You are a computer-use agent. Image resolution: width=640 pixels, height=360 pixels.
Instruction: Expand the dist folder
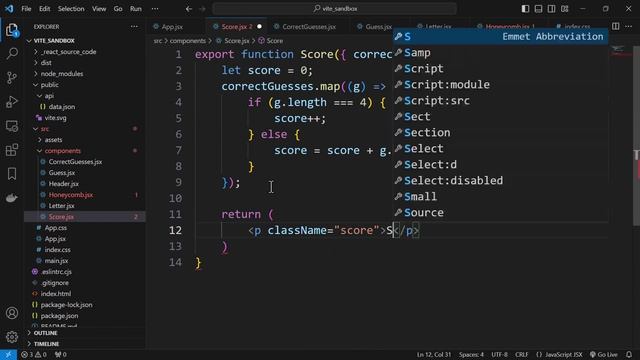click(46, 63)
